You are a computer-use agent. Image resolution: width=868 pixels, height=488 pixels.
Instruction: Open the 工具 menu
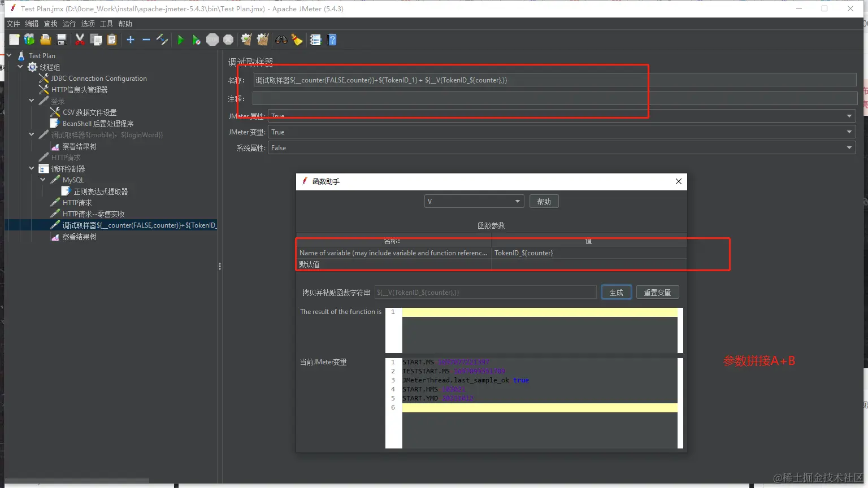[x=106, y=24]
